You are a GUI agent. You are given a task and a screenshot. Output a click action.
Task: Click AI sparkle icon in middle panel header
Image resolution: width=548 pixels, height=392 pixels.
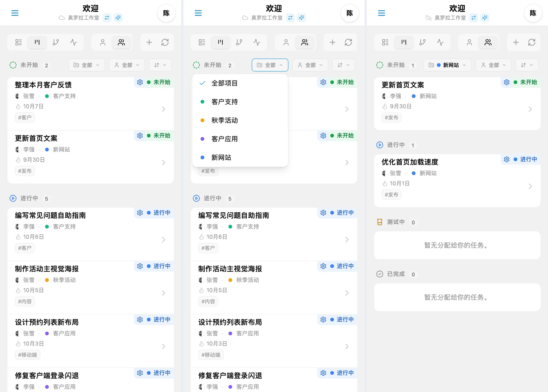click(301, 18)
